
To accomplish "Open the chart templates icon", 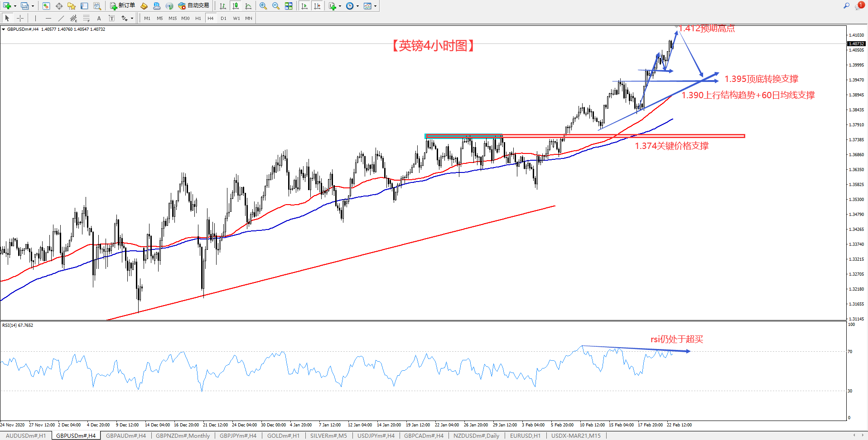I will click(367, 6).
